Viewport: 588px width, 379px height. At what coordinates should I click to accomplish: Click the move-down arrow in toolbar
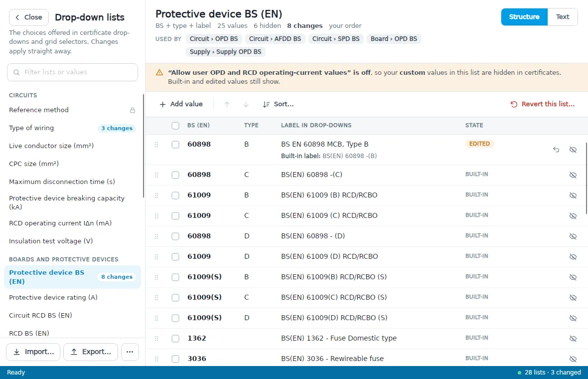point(246,104)
